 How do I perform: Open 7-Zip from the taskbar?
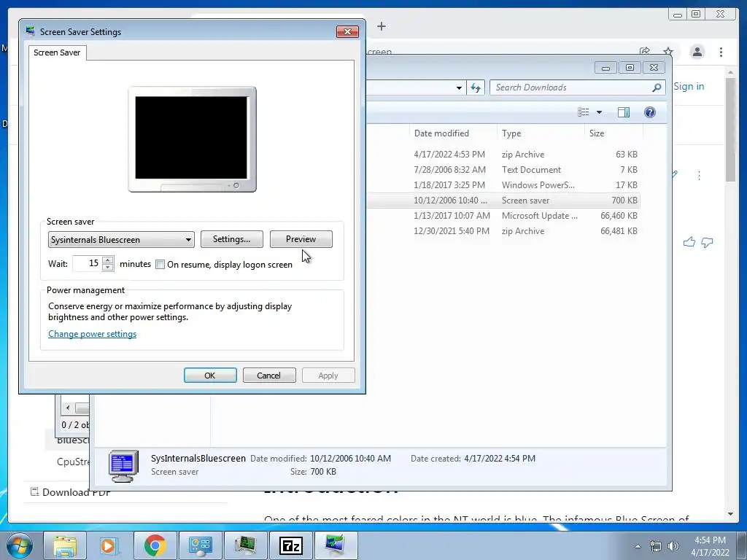coord(290,545)
